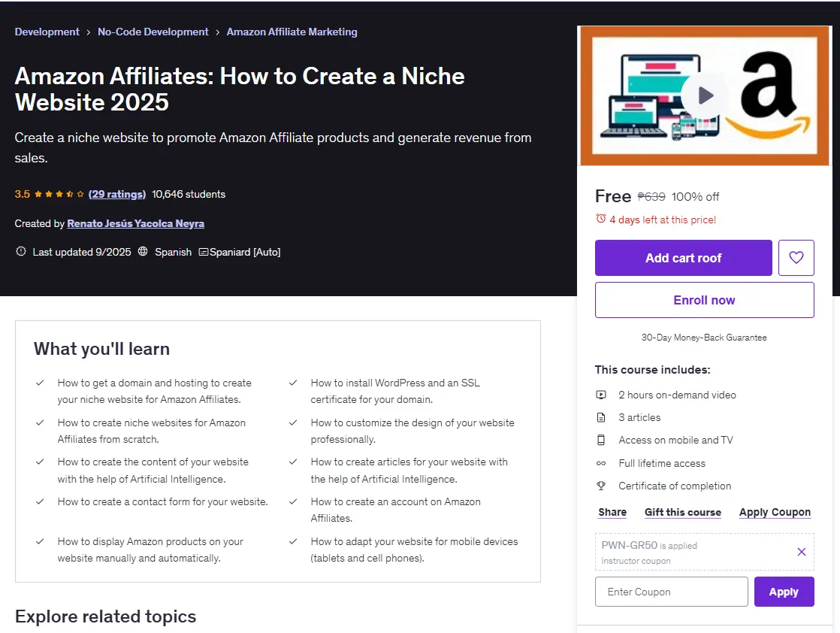Open the Amazon Affiliate Marketing breadcrumb
Screen dimensions: 840x633
click(292, 32)
